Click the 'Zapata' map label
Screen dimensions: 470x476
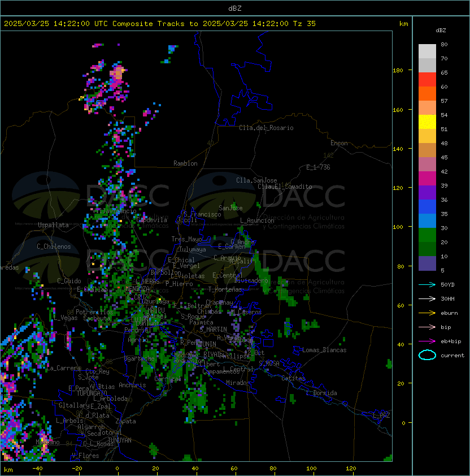tap(125, 421)
